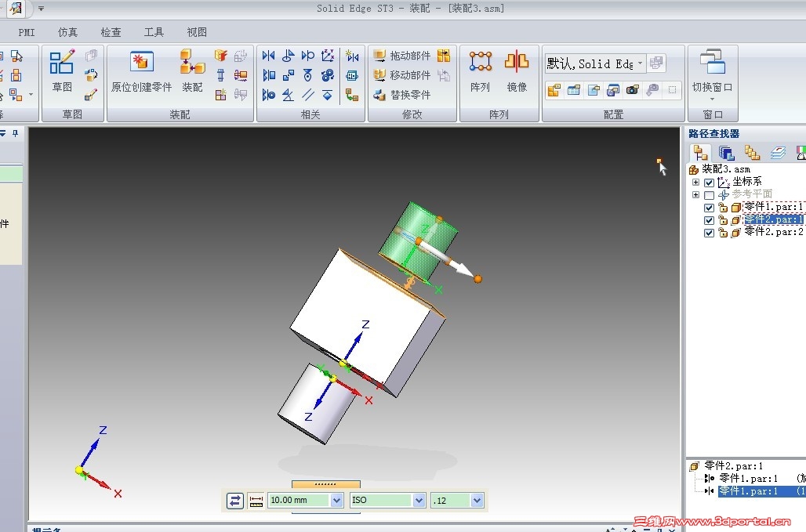806x532 pixels.
Task: Click the display configurations icon in 配置 group
Action: [554, 90]
